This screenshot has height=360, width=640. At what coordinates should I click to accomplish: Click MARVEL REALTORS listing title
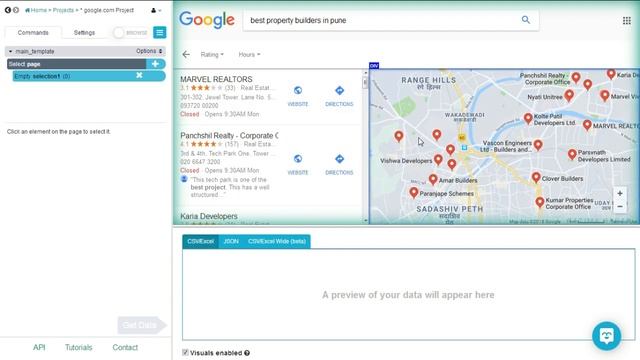[216, 79]
